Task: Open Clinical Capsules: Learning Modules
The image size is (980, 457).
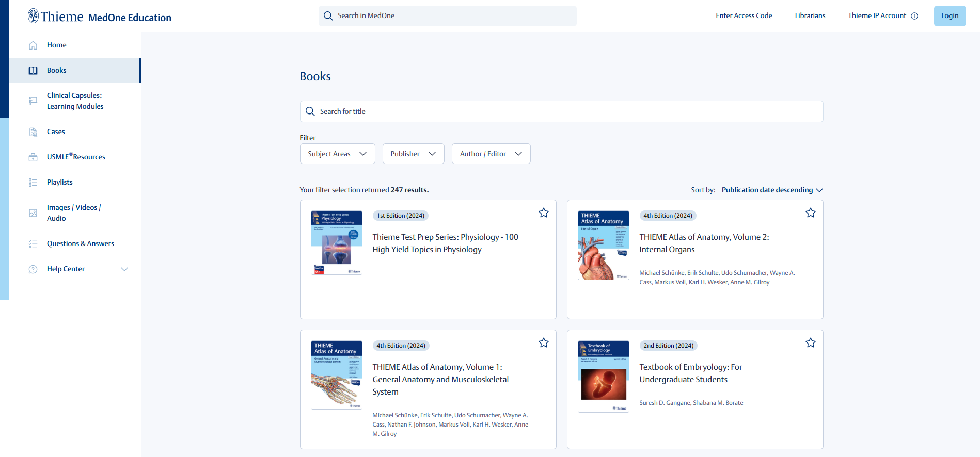Action: point(75,101)
